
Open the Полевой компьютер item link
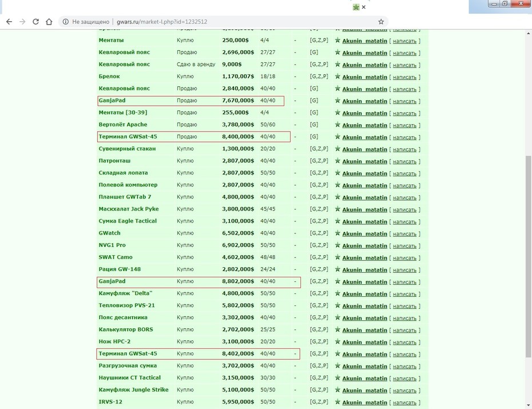pos(128,185)
